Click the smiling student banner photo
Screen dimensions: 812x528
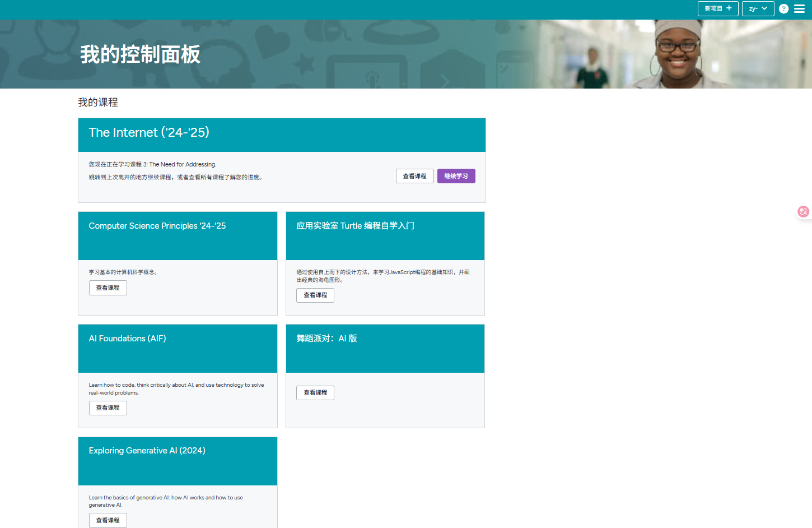(678, 54)
